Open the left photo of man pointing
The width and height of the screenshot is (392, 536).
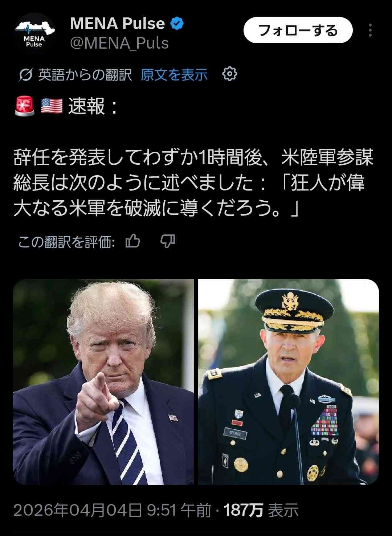click(x=103, y=382)
